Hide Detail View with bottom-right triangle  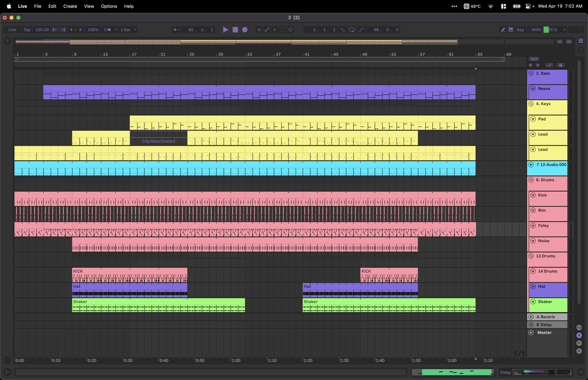click(x=581, y=372)
